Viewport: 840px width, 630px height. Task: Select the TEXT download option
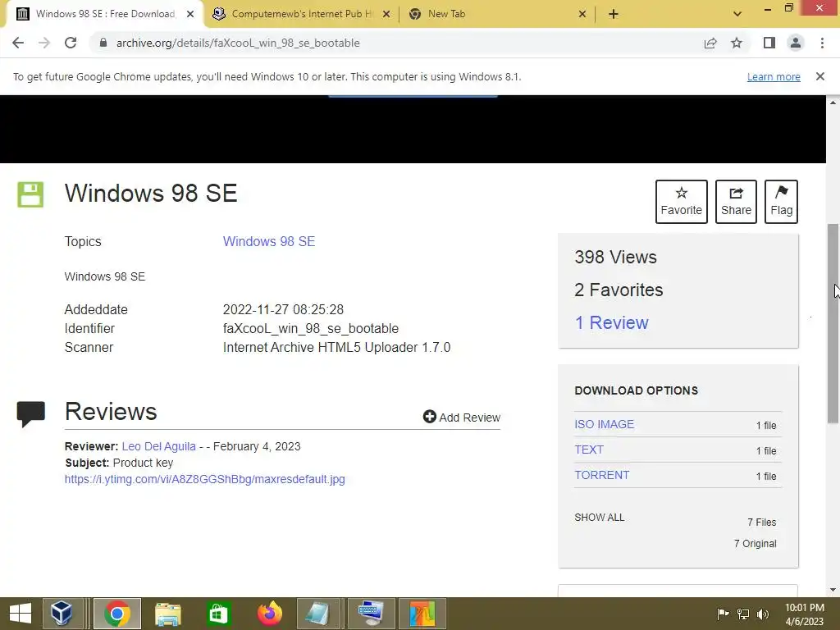tap(589, 450)
